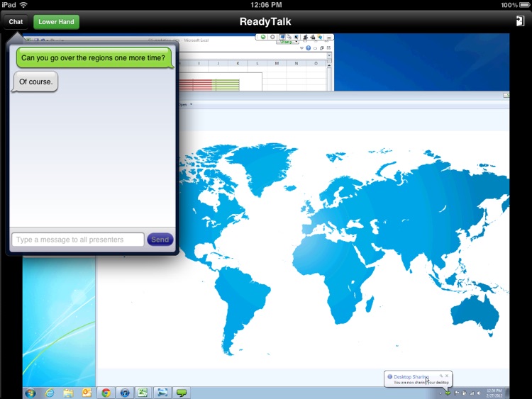Show hidden tray icons arrow
532x399 pixels.
click(440, 393)
